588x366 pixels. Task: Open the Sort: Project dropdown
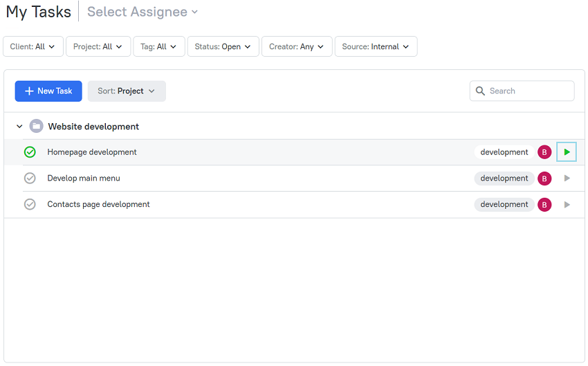[x=127, y=91]
